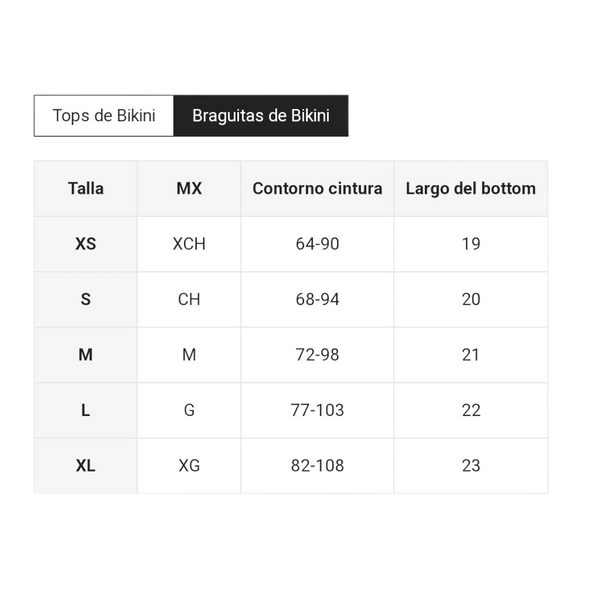This screenshot has height=600, width=600.
Task: Select the S size row label
Action: (86, 300)
